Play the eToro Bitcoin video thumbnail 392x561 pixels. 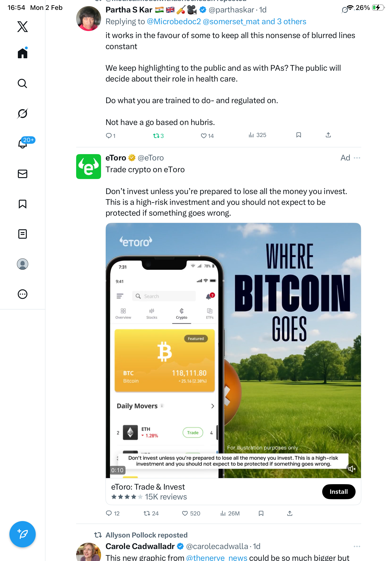(233, 350)
